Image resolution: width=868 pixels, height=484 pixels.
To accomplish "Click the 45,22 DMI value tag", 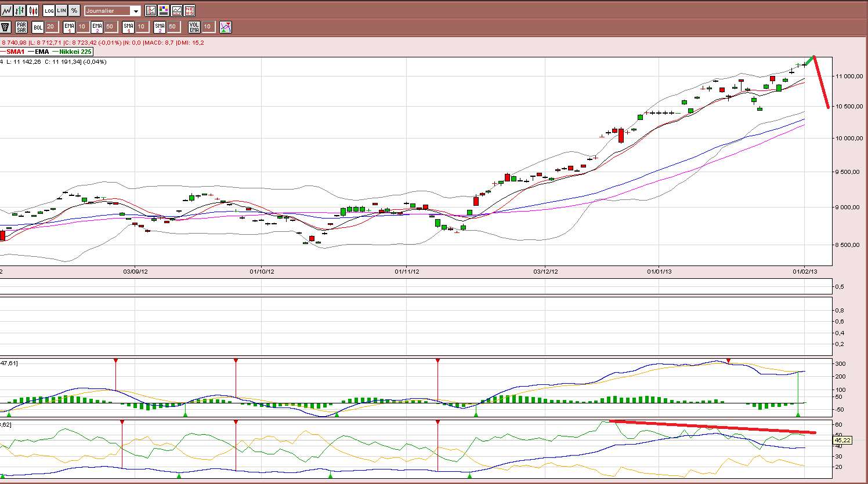I will coord(842,441).
